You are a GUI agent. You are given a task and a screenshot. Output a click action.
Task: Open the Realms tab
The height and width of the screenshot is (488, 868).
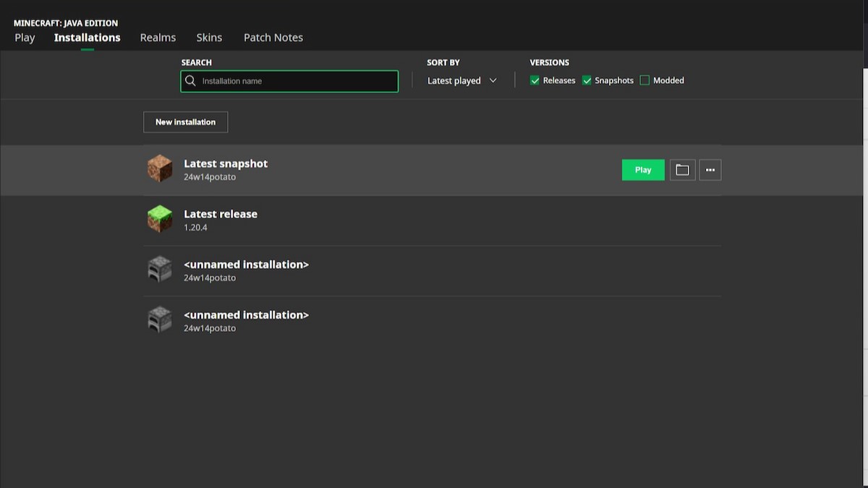[x=158, y=38]
